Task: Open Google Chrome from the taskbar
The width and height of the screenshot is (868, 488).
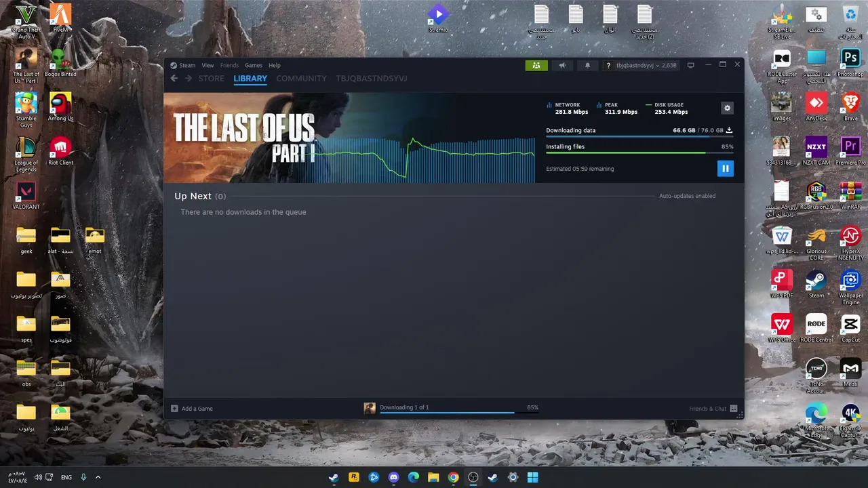Action: tap(453, 477)
